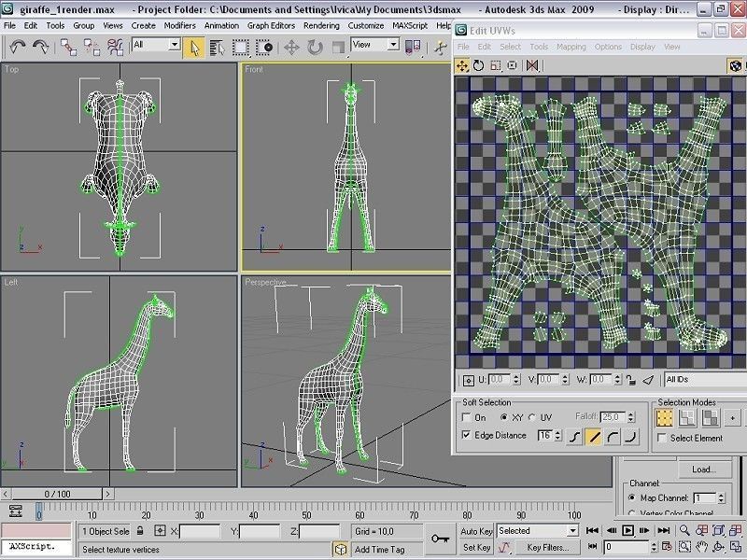Choose Vertex sub-object selection mode

[664, 418]
